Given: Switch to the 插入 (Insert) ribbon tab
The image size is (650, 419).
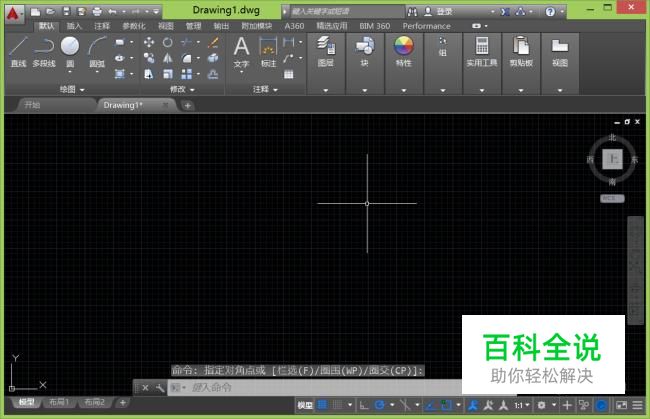Looking at the screenshot, I should click(74, 26).
